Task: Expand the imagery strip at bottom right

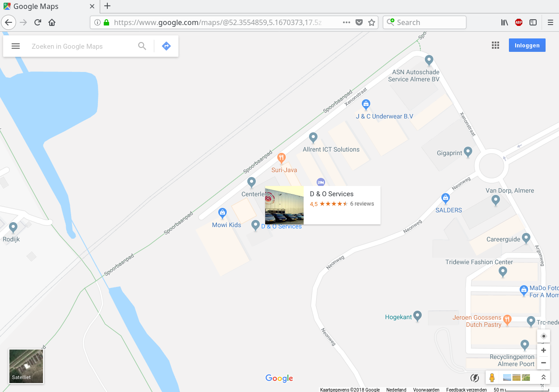Action: coord(543,377)
